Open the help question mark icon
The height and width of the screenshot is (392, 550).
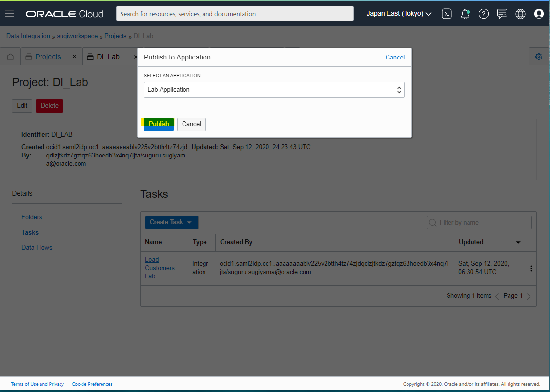484,14
